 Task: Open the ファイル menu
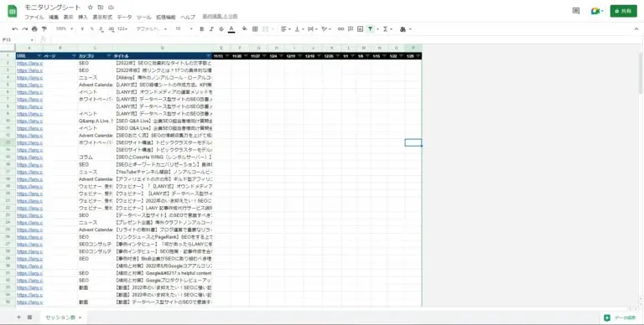tap(34, 18)
